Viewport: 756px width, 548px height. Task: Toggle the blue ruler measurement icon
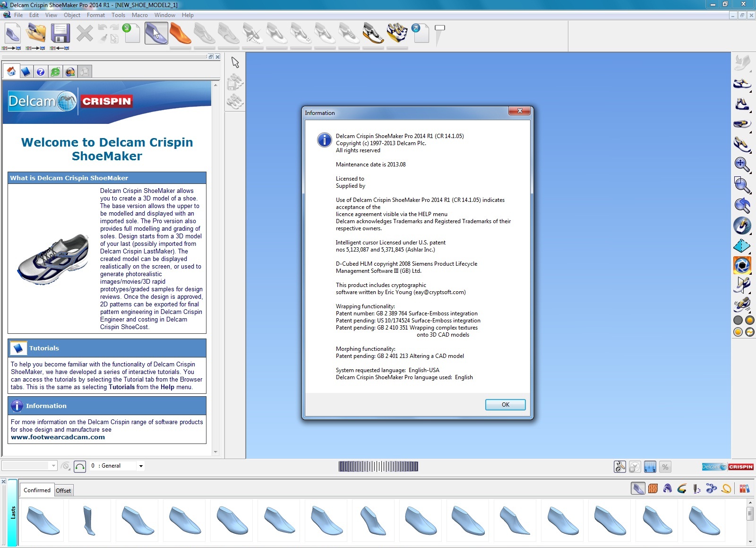click(x=650, y=467)
